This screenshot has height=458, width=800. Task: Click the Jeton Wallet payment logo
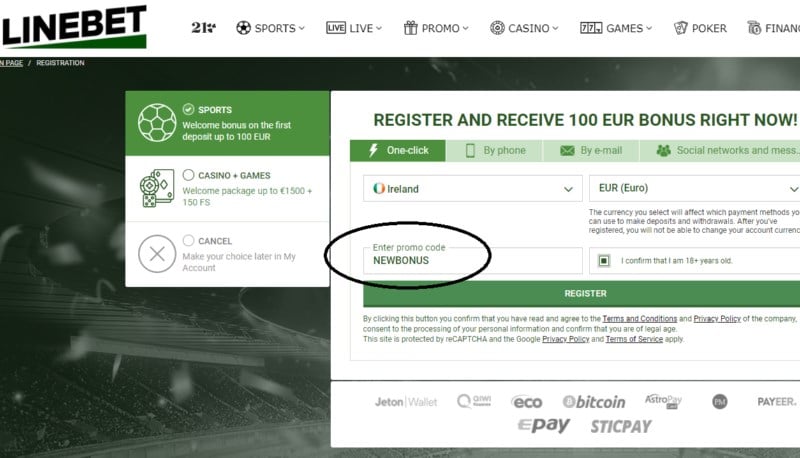coord(406,402)
